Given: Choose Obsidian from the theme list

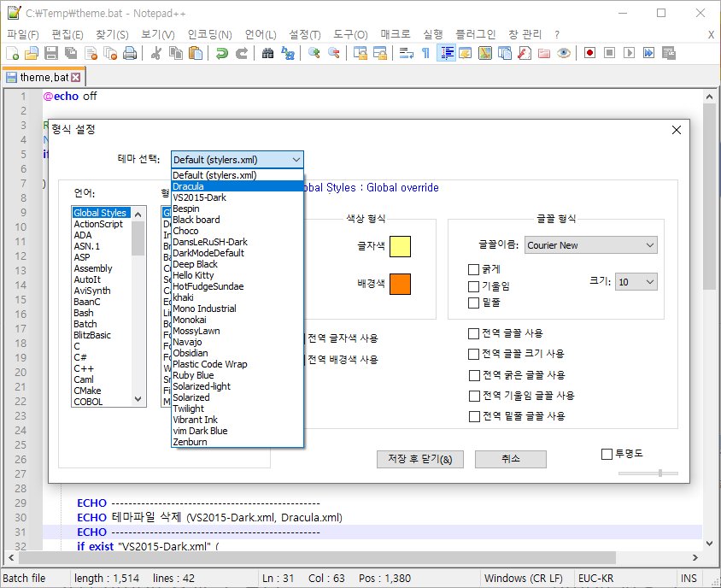Looking at the screenshot, I should pos(237,353).
